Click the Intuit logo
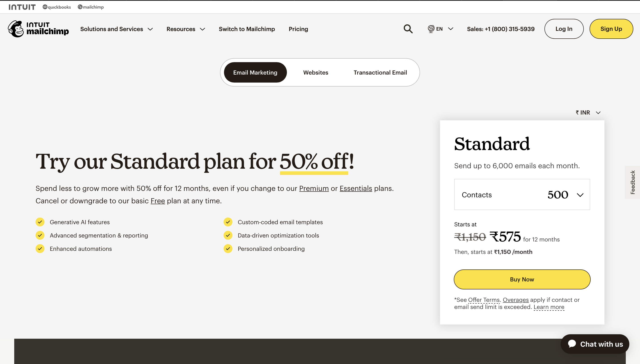 click(x=22, y=7)
